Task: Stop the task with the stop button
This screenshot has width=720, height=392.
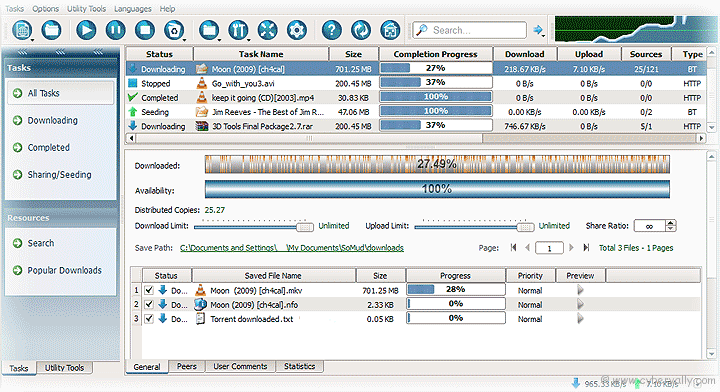Action: point(145,30)
